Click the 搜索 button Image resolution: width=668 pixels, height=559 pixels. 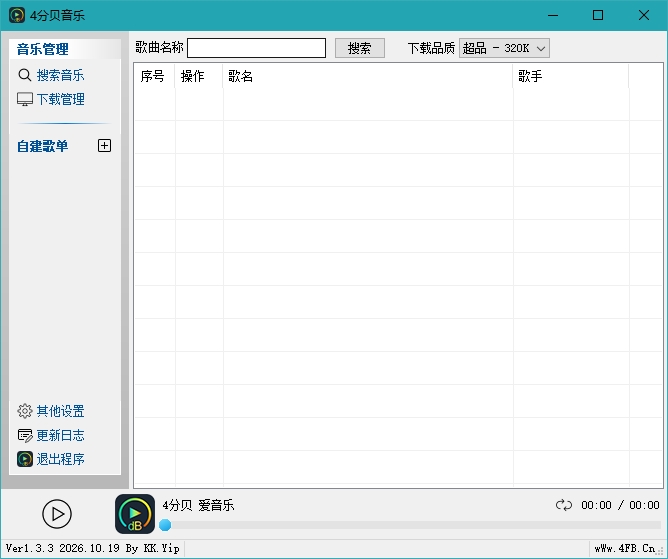point(360,48)
